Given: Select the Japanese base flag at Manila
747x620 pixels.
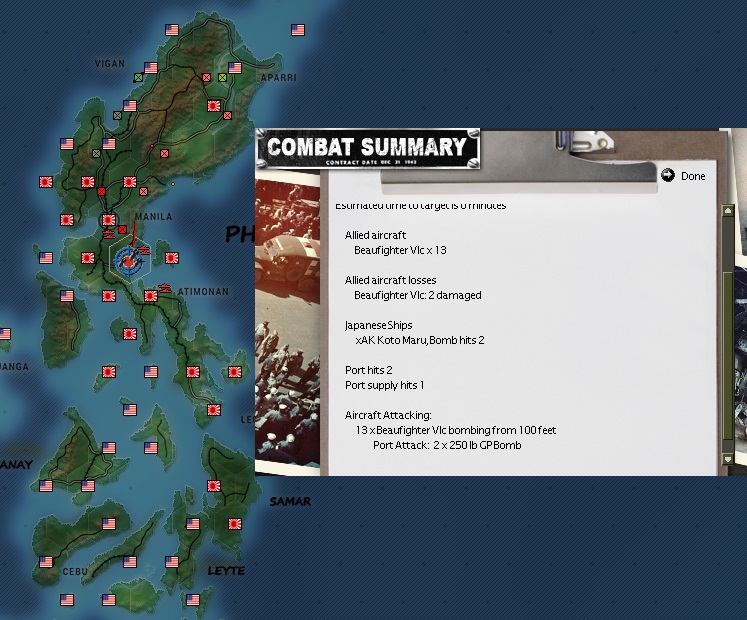Looking at the screenshot, I should click(109, 220).
